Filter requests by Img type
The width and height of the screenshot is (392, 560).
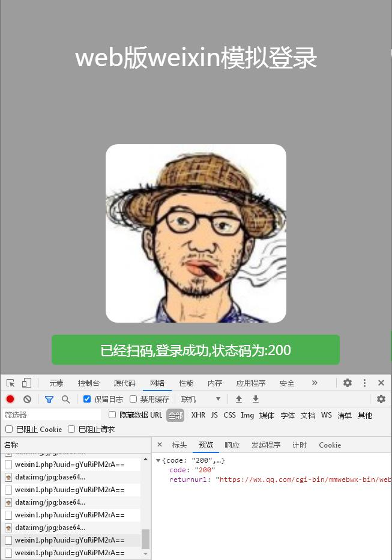pyautogui.click(x=247, y=415)
